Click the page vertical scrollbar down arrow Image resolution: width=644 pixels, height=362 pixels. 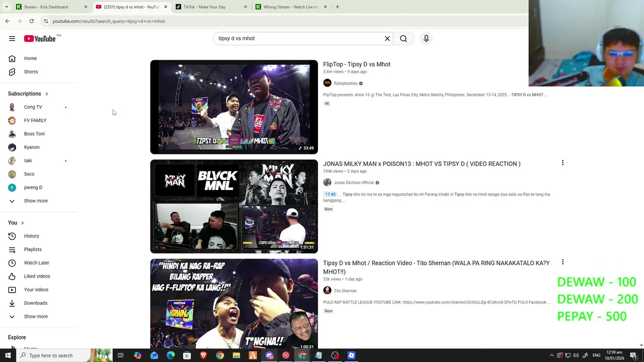pyautogui.click(x=641, y=345)
